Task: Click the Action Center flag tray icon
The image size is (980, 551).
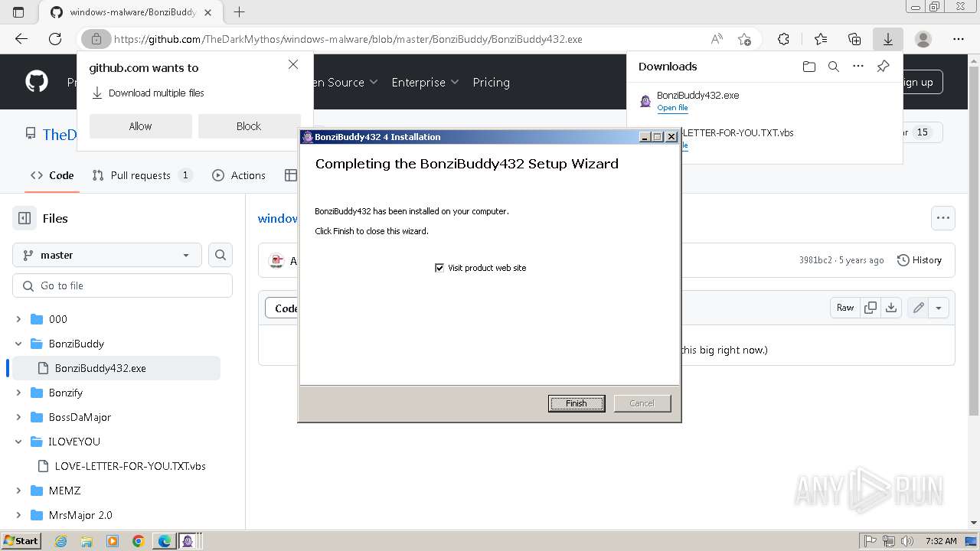Action: click(871, 541)
